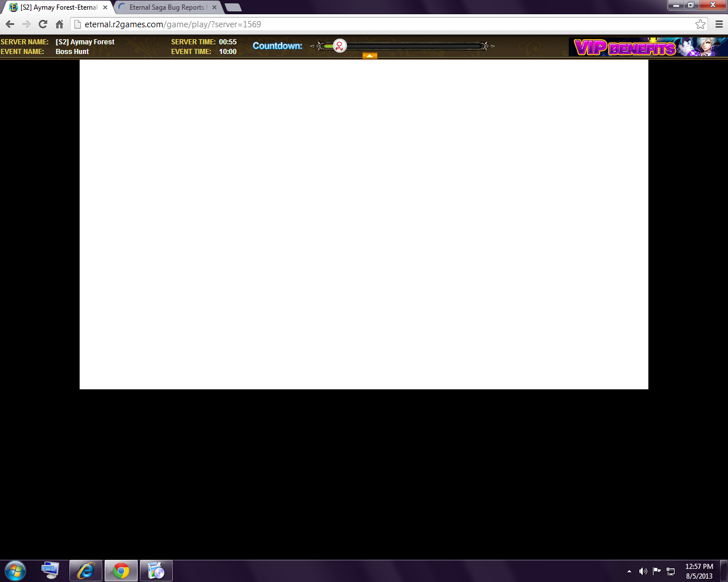The width and height of the screenshot is (728, 582).
Task: Open the VIP Benefits banner
Action: [x=647, y=47]
